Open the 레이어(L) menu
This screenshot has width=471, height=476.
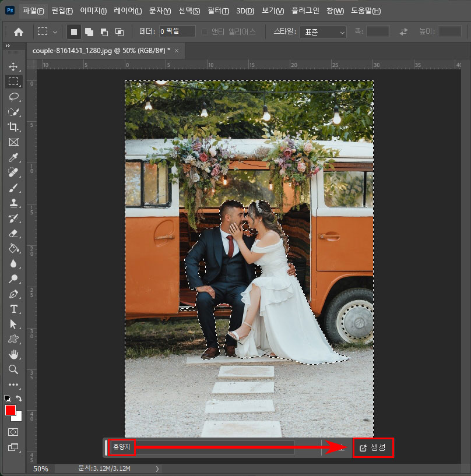[128, 11]
